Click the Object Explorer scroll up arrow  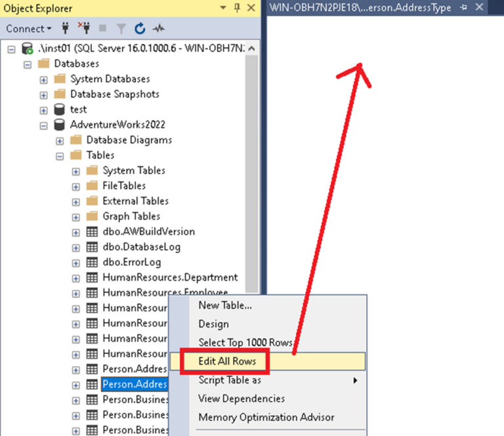coord(252,49)
